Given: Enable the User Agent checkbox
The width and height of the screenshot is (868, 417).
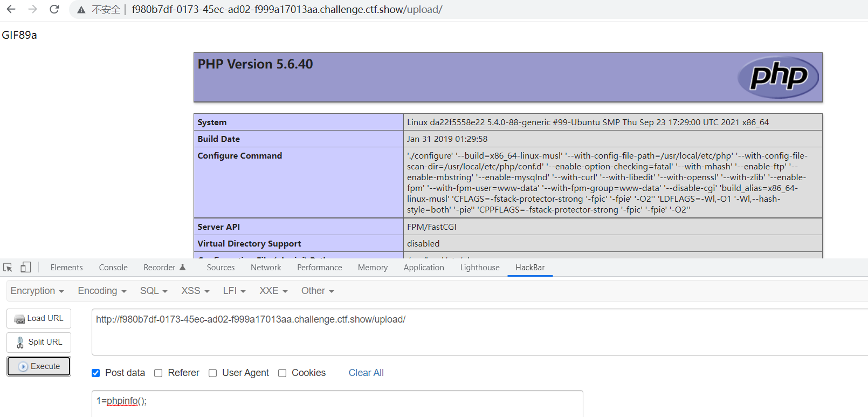Looking at the screenshot, I should [213, 373].
